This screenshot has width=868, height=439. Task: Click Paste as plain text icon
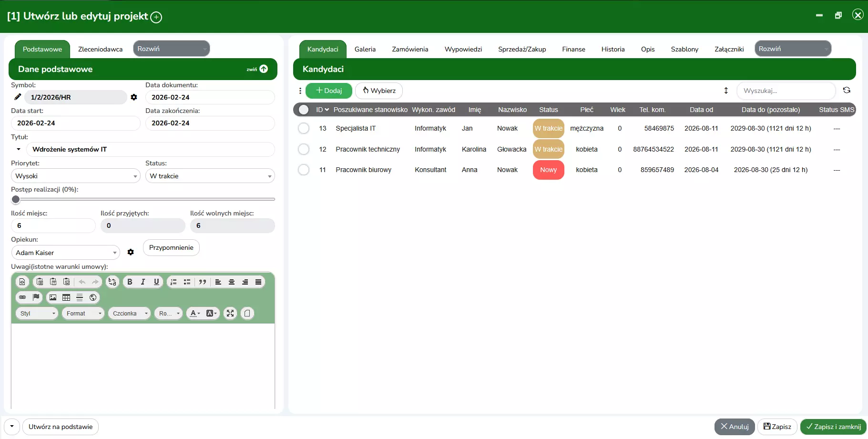coord(53,282)
